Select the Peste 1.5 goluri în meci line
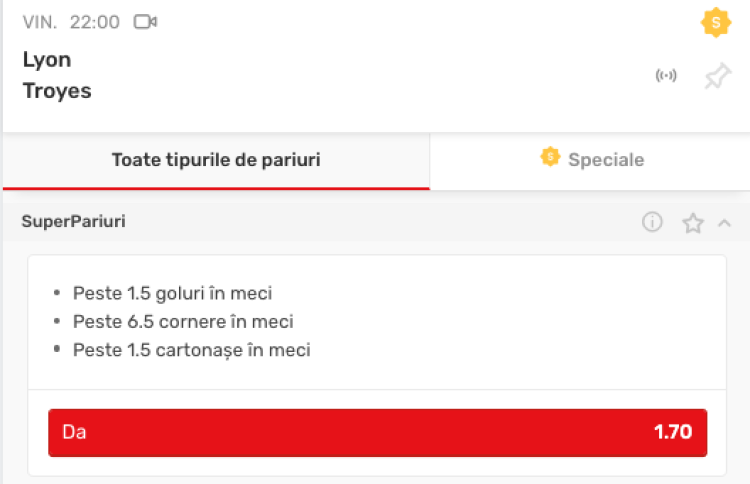 point(172,293)
